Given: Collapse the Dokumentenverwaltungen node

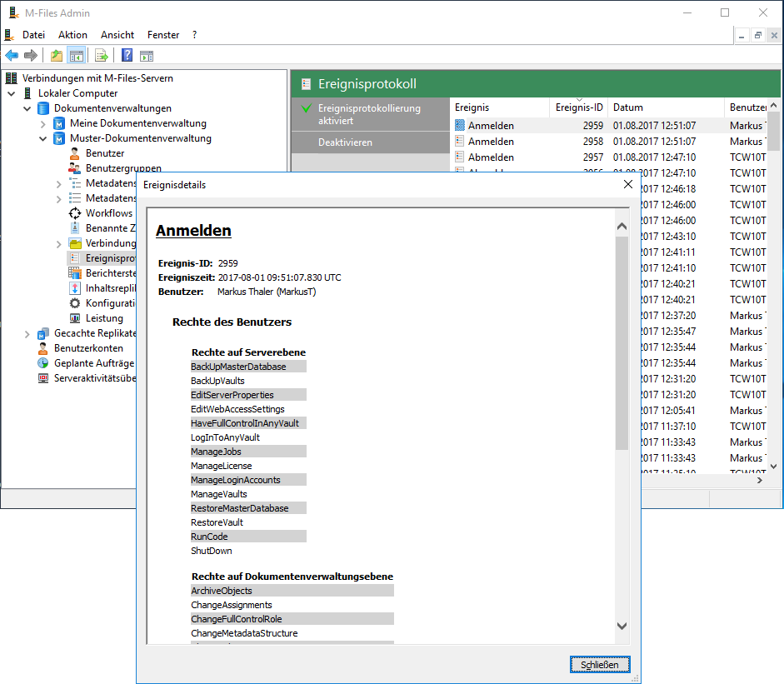Looking at the screenshot, I should tap(27, 108).
